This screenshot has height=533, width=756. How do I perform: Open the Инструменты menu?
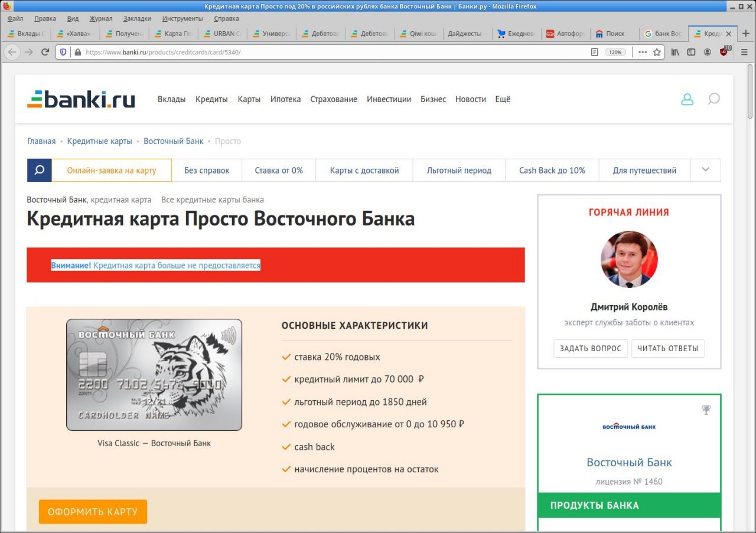[183, 18]
